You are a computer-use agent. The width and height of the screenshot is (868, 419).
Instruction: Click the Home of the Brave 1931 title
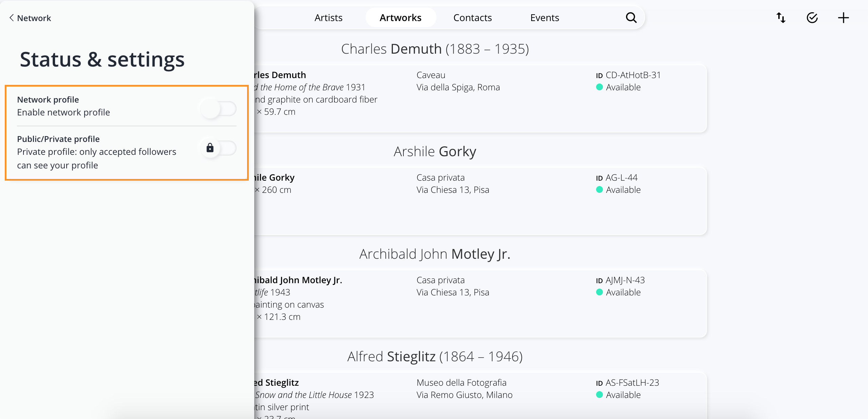pos(310,87)
